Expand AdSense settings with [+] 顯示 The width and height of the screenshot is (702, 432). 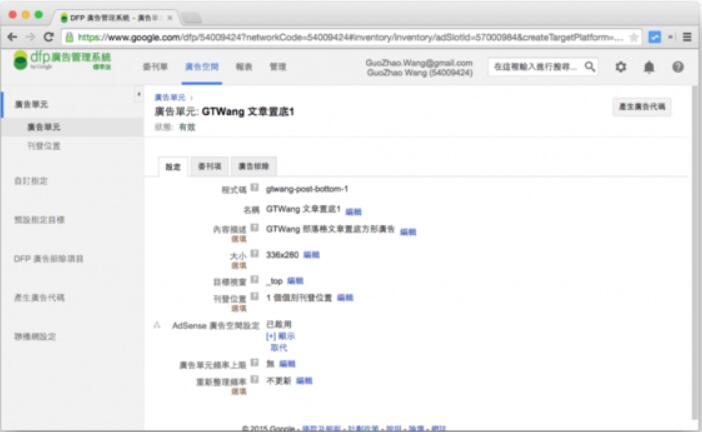[x=280, y=336]
